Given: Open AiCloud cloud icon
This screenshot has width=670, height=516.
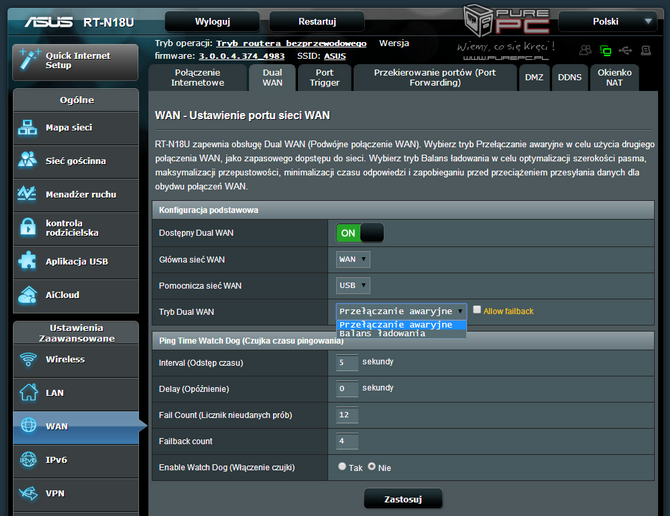Looking at the screenshot, I should (x=28, y=294).
